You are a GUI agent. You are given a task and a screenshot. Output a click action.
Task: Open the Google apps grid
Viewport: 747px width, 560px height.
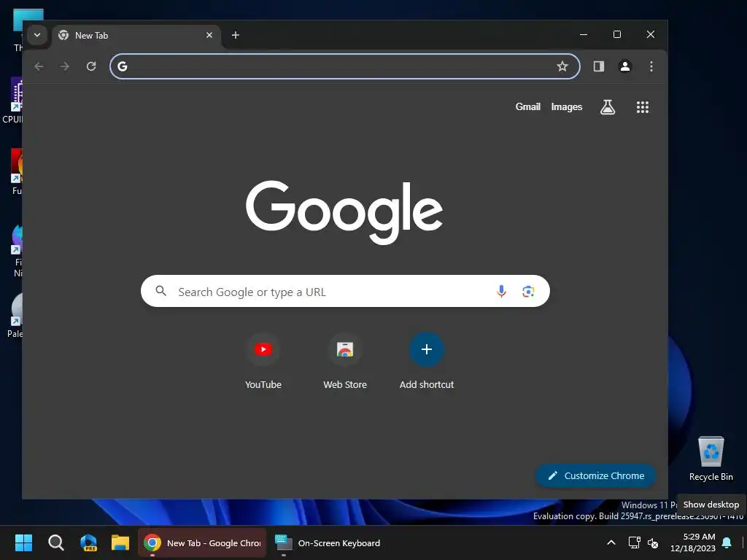click(643, 107)
